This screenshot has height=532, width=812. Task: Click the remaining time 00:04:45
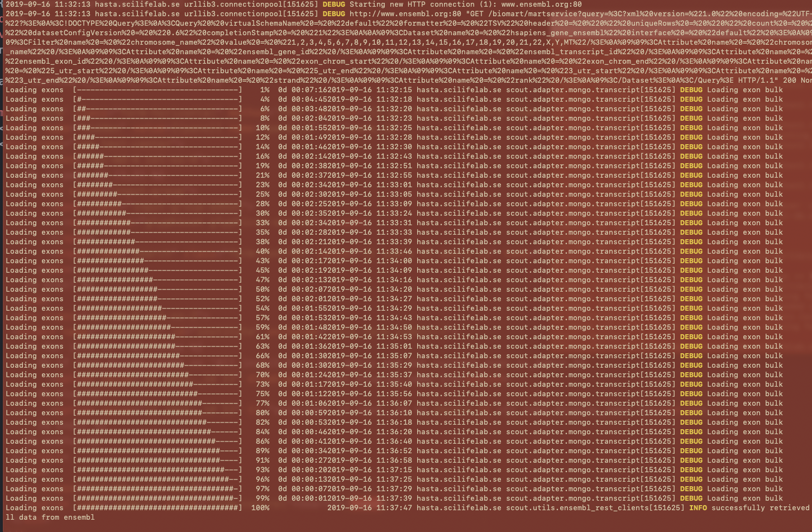309,99
